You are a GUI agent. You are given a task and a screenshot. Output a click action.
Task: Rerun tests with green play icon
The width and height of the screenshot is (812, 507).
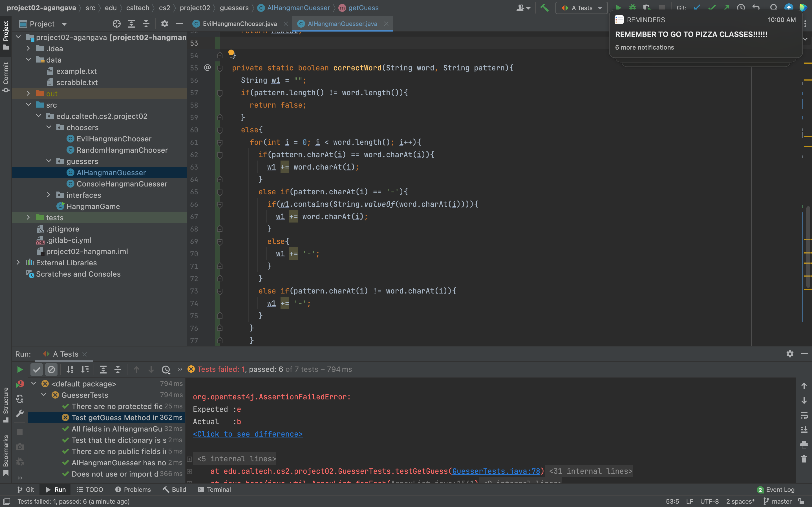[20, 370]
